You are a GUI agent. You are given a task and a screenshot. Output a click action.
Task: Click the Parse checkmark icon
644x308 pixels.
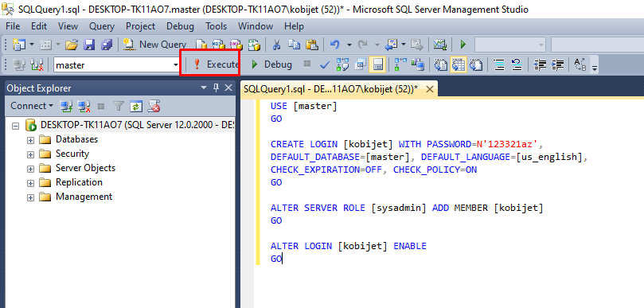click(325, 64)
